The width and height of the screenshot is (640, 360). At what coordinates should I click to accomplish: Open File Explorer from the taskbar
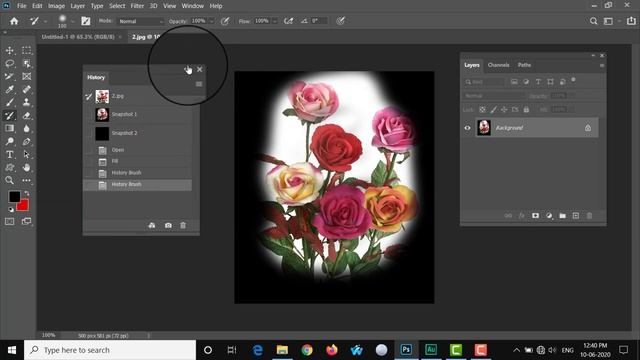(282, 350)
